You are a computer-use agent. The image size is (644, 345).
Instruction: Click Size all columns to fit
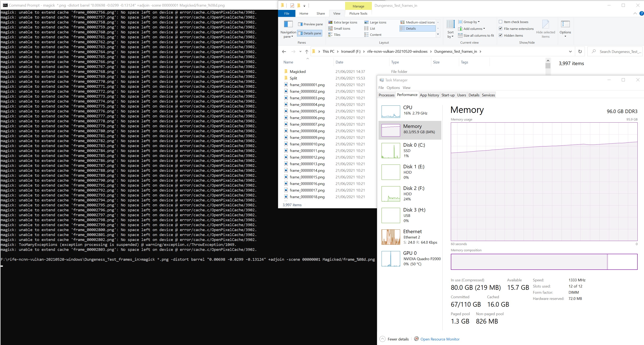(x=476, y=35)
